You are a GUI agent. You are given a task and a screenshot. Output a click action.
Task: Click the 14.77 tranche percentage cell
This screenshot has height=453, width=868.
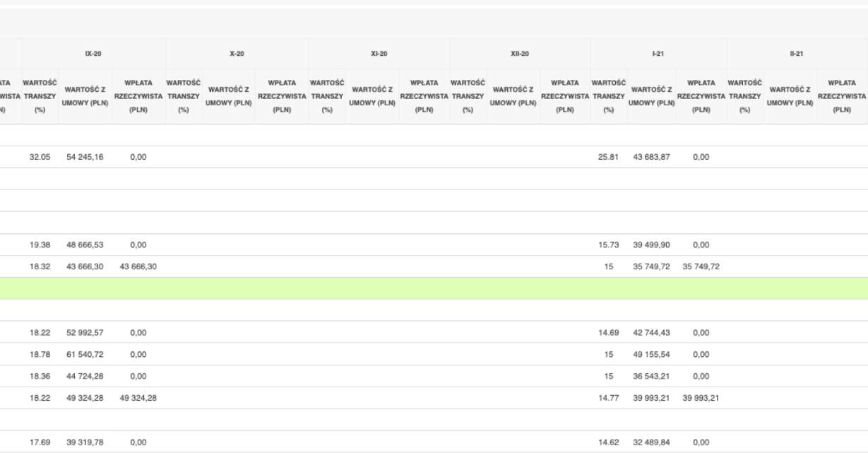[609, 398]
